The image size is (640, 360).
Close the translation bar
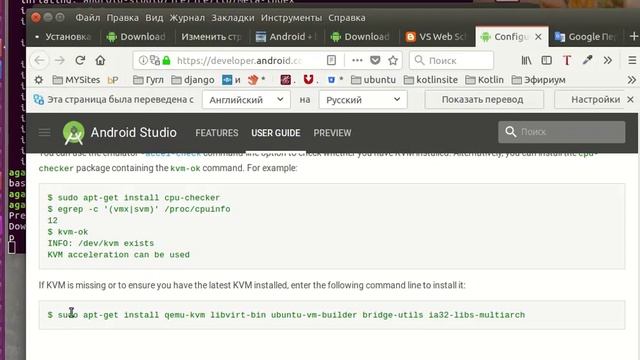(x=630, y=99)
